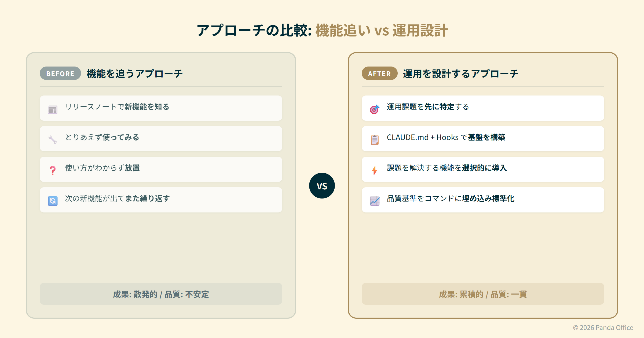The width and height of the screenshot is (644, 338).
Task: Click the newspaper icon beside リリースノート
Action: click(53, 109)
